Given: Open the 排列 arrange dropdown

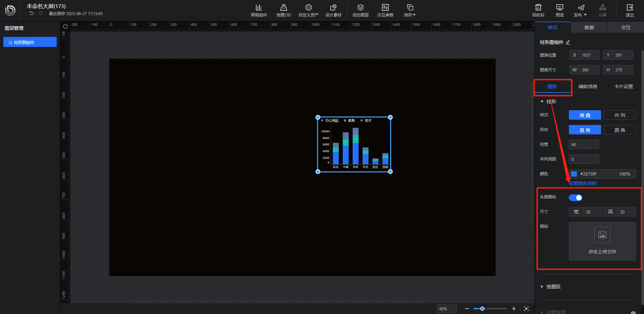Looking at the screenshot, I should point(410,10).
